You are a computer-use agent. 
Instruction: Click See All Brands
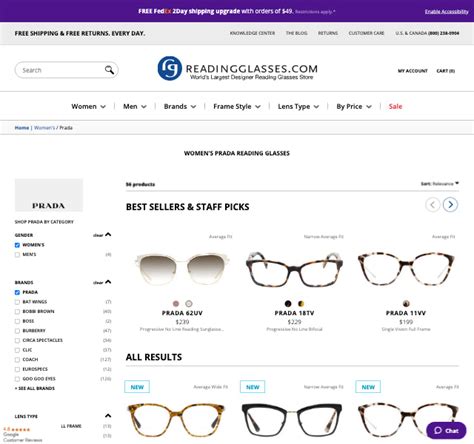(x=35, y=388)
